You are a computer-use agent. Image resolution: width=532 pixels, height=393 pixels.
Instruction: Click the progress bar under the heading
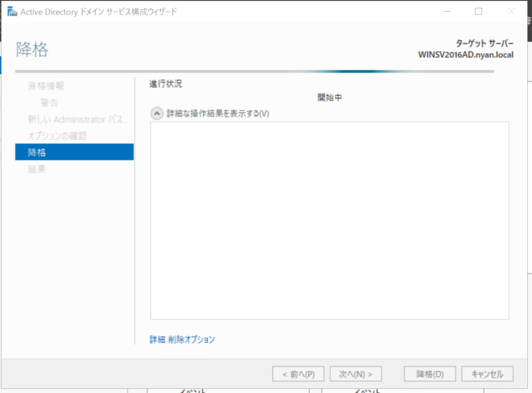[x=255, y=71]
